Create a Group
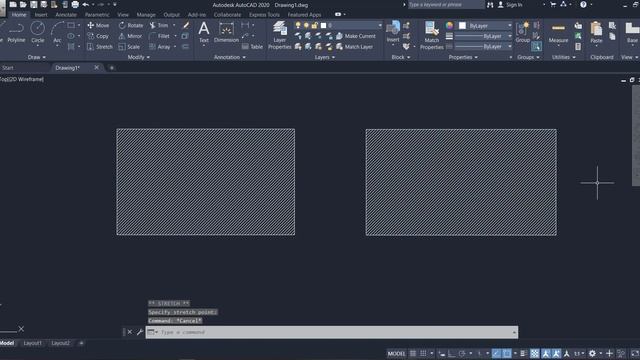 pos(522,32)
